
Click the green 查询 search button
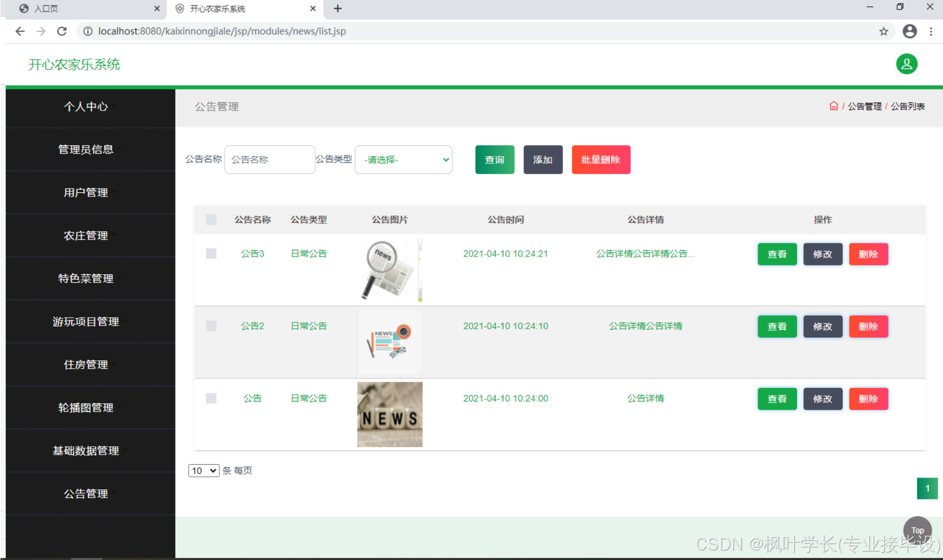click(x=494, y=160)
